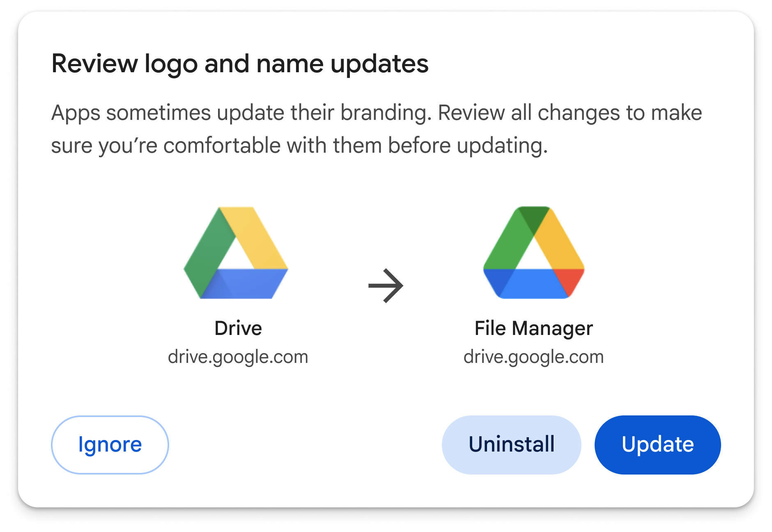Open drive.google.com under File Manager

click(533, 356)
